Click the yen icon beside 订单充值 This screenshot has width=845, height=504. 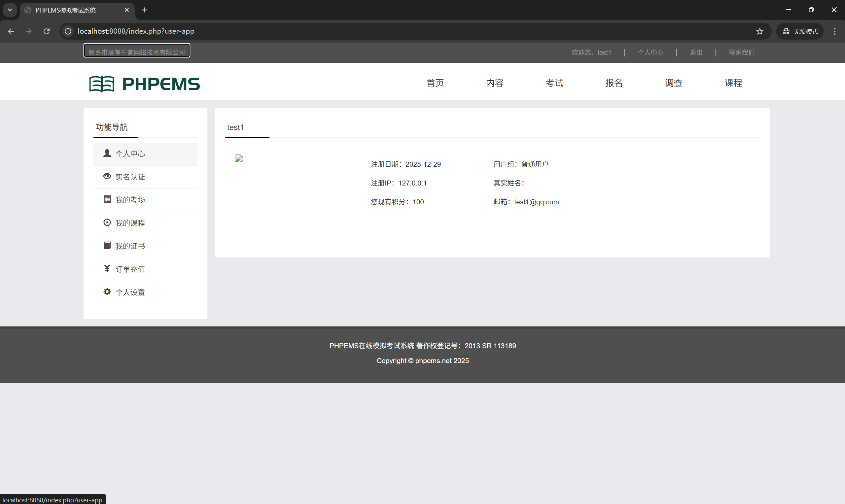[107, 269]
